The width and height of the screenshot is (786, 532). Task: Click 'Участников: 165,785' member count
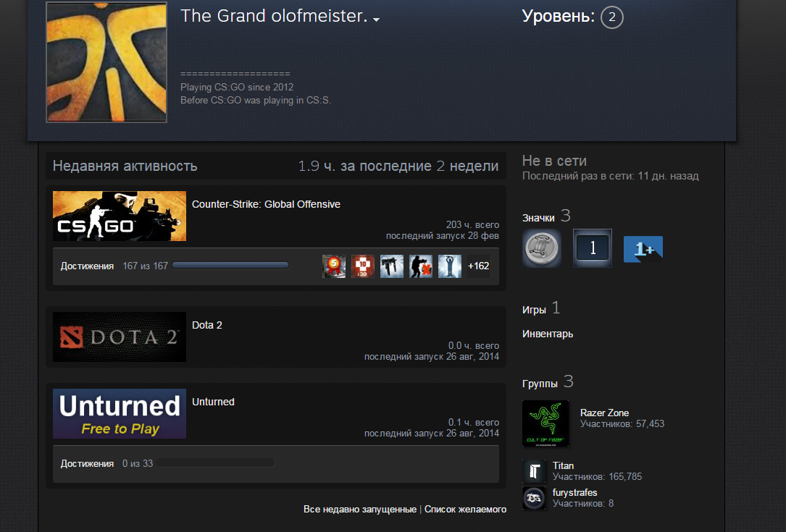point(597,476)
